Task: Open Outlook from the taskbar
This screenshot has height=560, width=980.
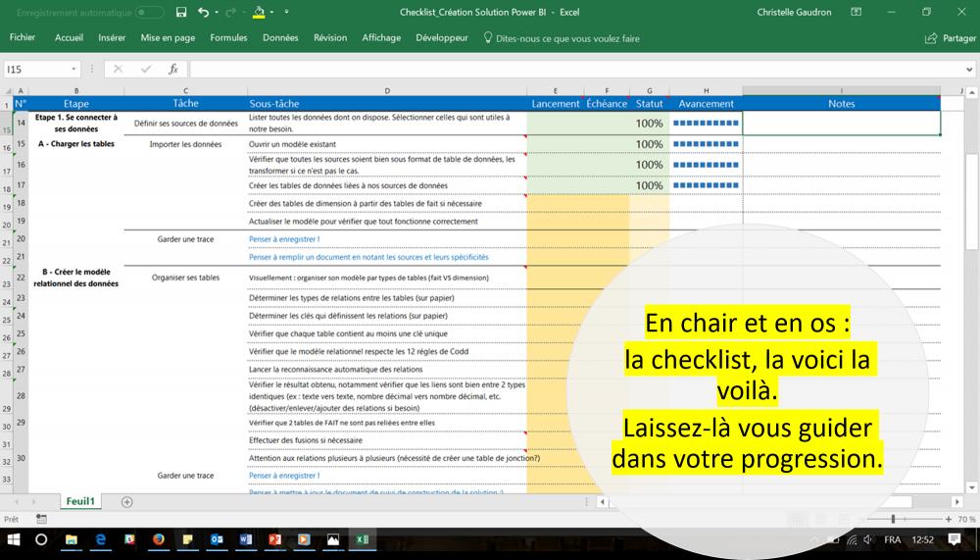Action: pyautogui.click(x=217, y=539)
